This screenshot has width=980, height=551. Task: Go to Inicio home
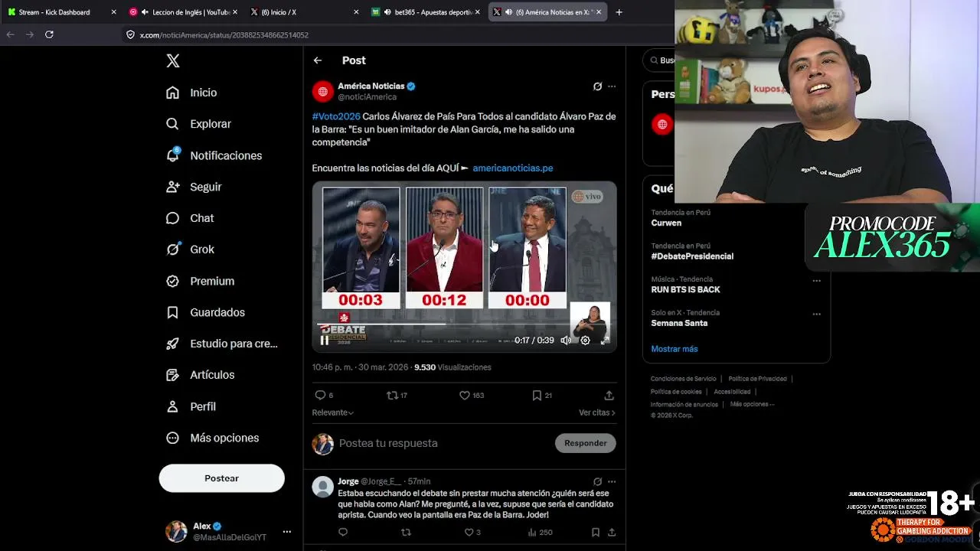(191, 93)
